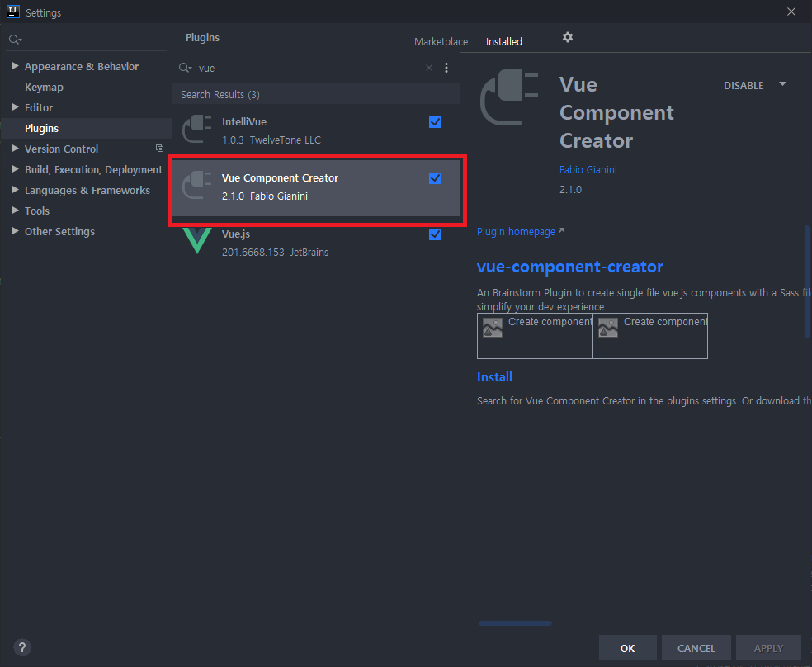Viewport: 812px width, 667px height.
Task: Click the settings search magnifier icon
Action: coord(15,40)
